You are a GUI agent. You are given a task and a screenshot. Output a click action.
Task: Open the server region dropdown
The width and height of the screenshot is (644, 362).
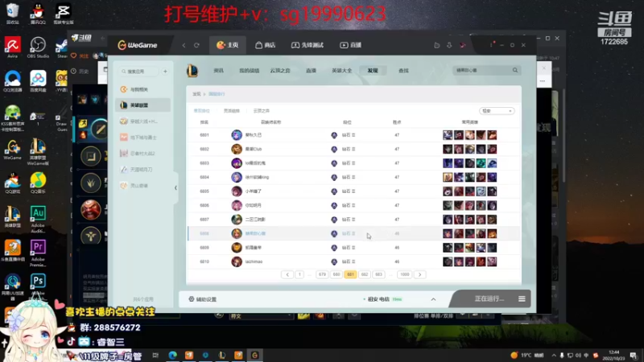click(497, 111)
